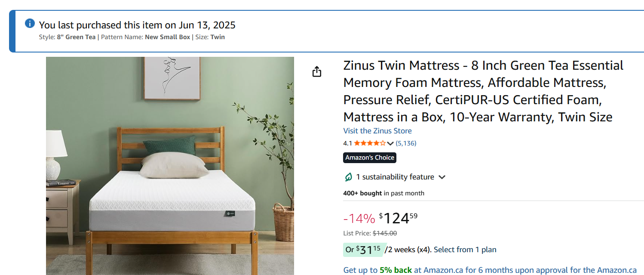644x275 pixels.
Task: Click the Amazon's Choice badge
Action: pos(370,158)
